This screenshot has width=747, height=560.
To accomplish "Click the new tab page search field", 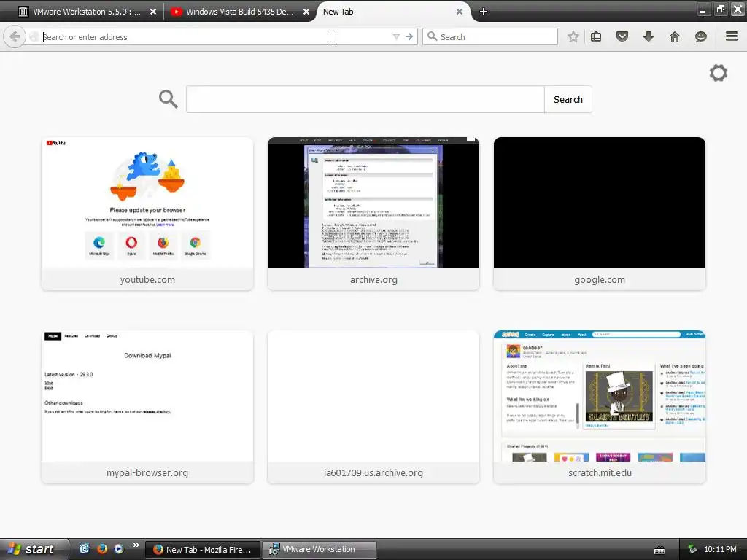I will [x=365, y=99].
